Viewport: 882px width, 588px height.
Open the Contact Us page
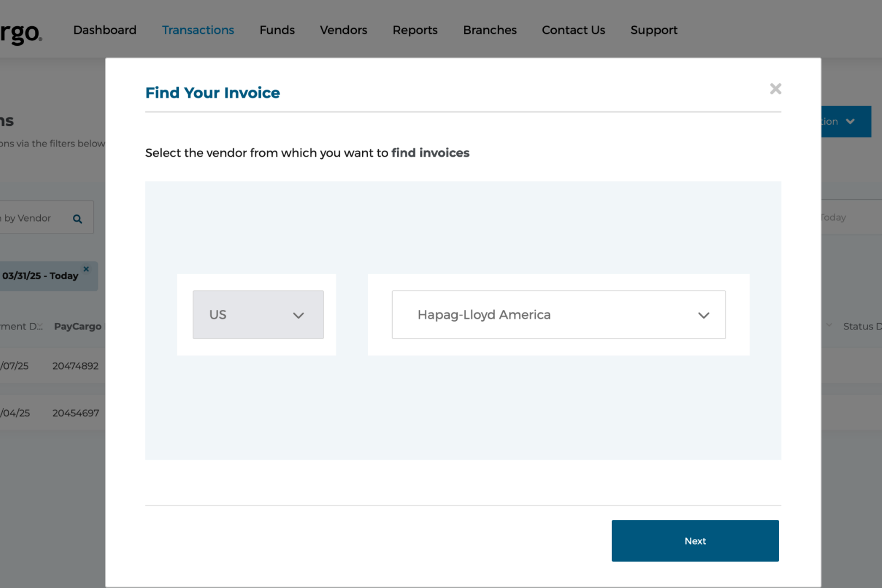pyautogui.click(x=573, y=30)
